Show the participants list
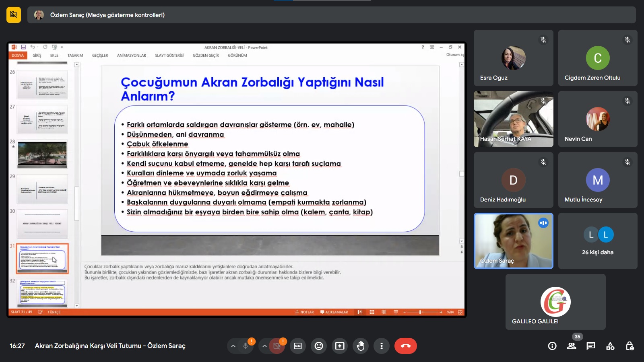Viewport: 644px width, 362px height. [x=572, y=346]
